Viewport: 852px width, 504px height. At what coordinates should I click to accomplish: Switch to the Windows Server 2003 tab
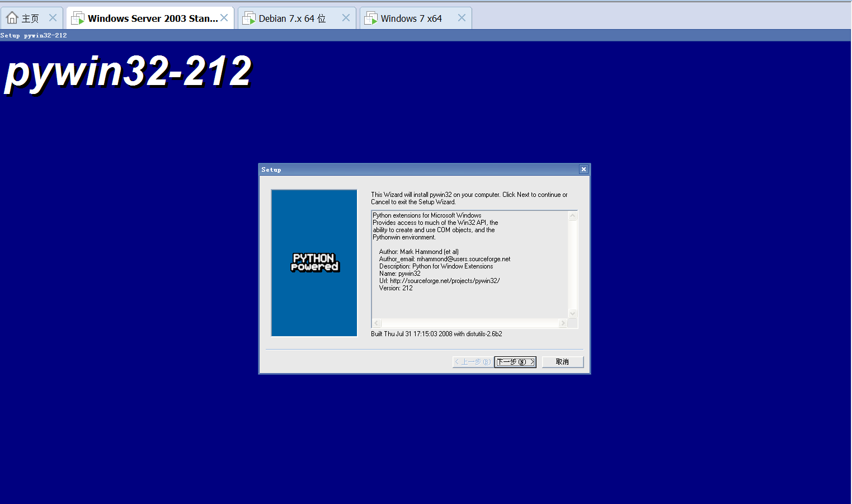tap(150, 18)
